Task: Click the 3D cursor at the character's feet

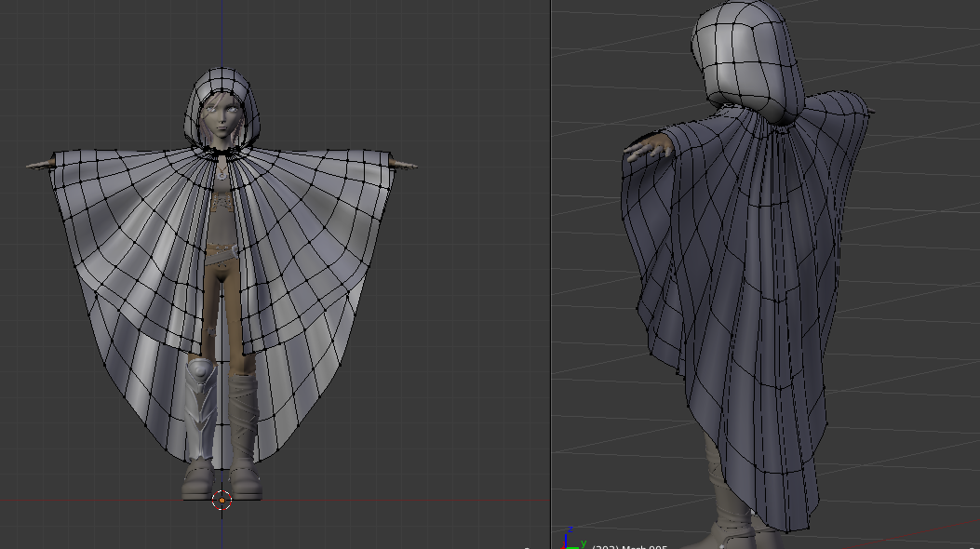Action: tap(222, 500)
